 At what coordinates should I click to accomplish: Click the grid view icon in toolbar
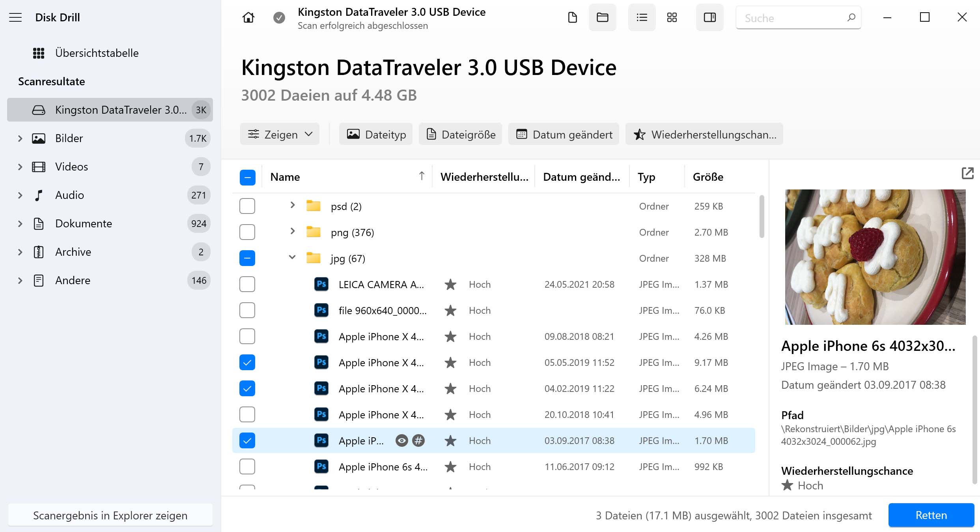[672, 18]
